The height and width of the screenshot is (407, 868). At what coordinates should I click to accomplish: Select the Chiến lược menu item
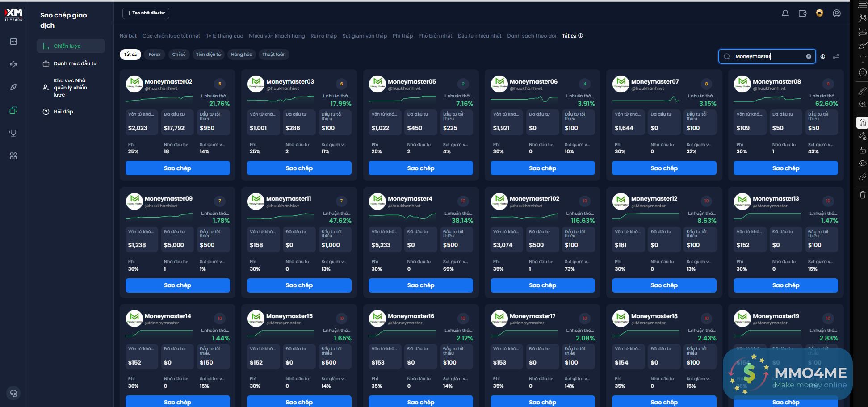tap(71, 46)
